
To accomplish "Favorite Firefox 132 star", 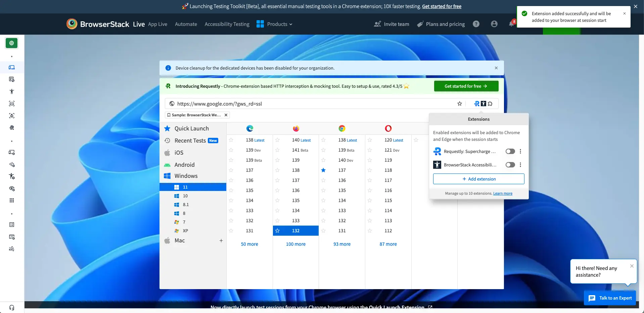I will [x=277, y=231].
